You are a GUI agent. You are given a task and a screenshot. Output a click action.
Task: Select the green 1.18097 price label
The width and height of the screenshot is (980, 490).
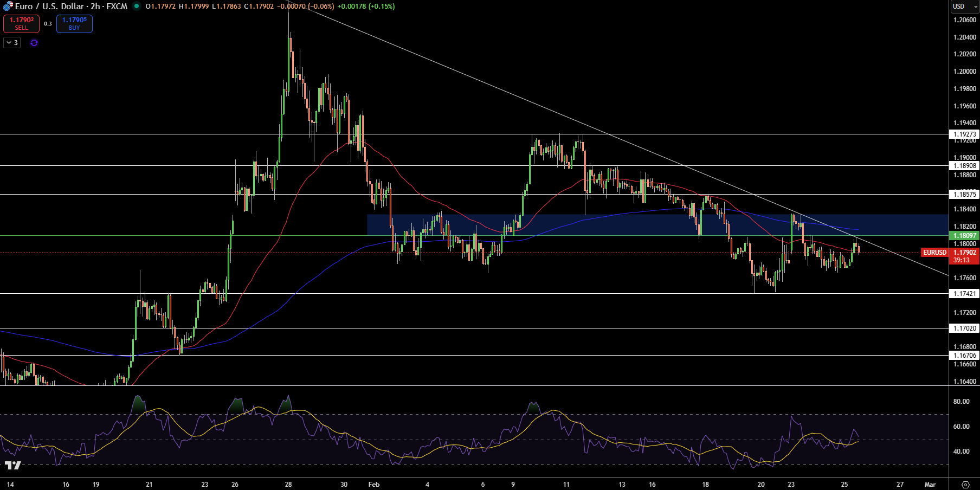coord(965,235)
